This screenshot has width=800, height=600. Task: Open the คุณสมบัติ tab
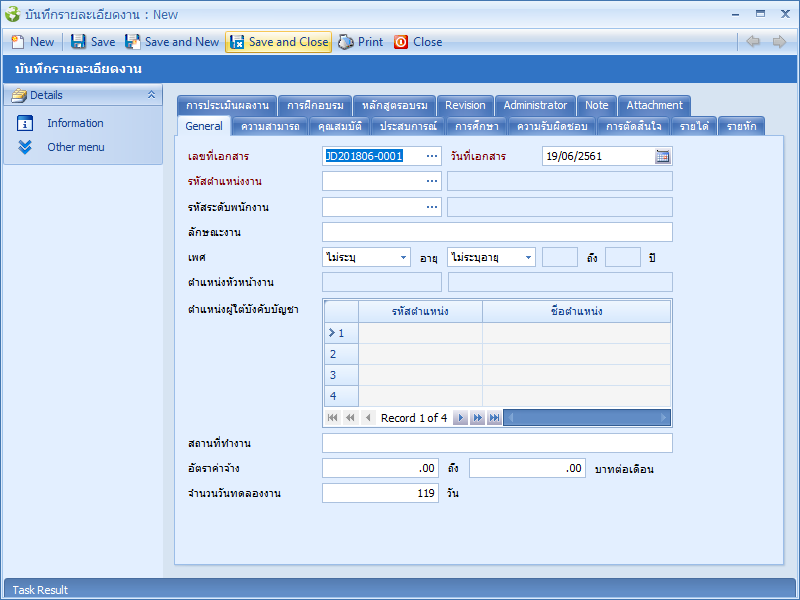339,126
